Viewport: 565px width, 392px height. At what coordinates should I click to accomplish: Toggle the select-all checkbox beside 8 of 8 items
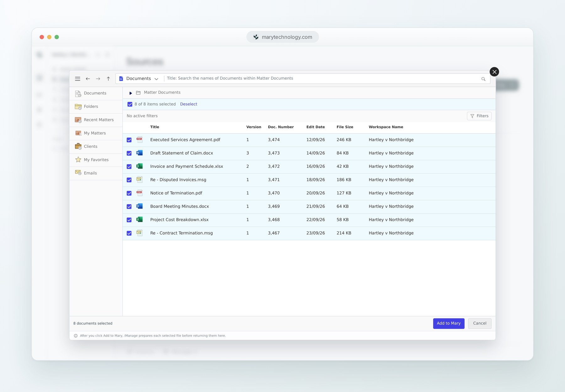pyautogui.click(x=130, y=104)
